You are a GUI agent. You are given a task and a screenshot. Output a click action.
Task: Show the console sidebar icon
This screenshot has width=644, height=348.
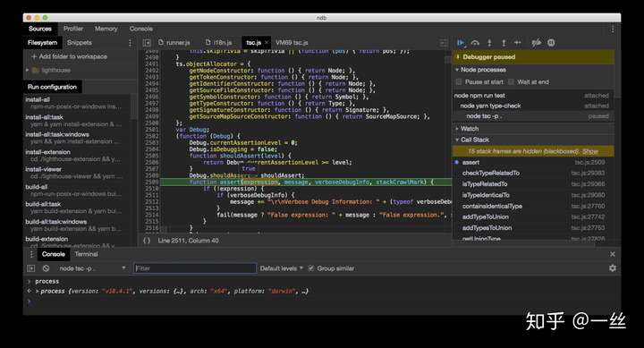(x=30, y=268)
